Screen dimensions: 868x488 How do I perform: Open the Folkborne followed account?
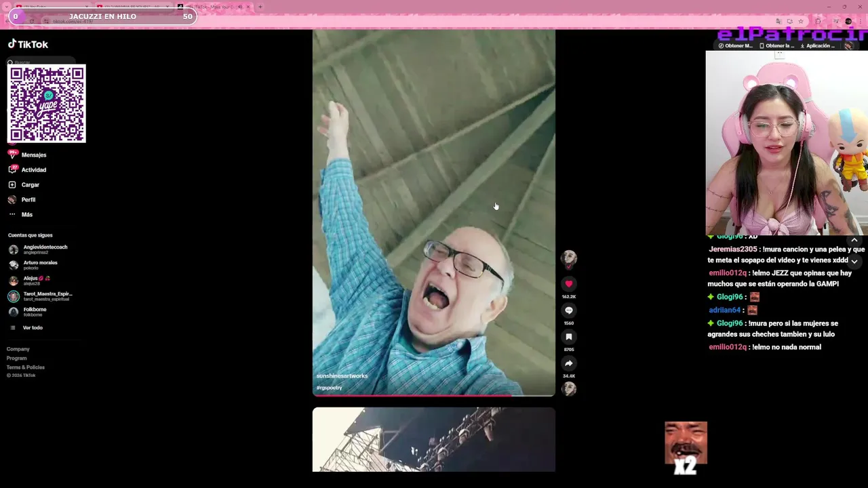tap(28, 312)
